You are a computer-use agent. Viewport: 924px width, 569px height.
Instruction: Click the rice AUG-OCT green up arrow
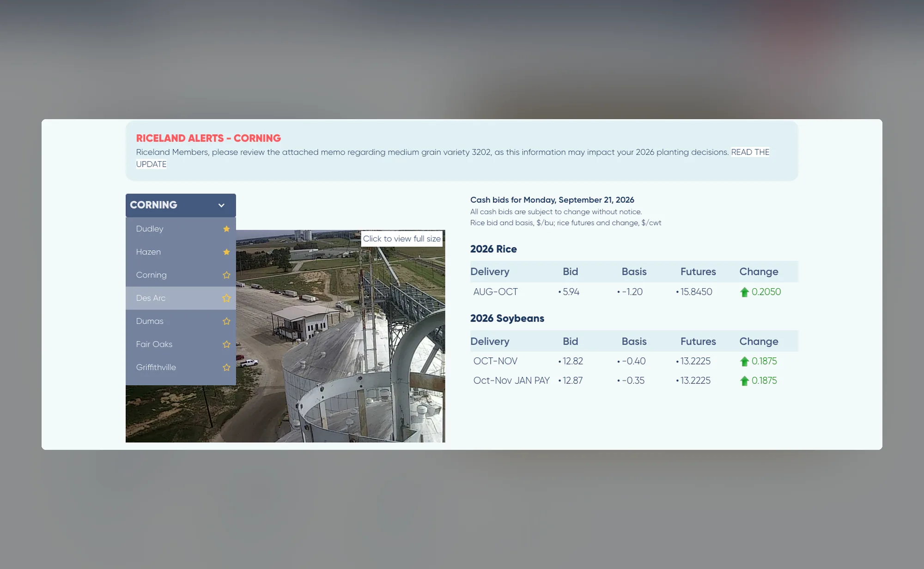click(x=744, y=292)
